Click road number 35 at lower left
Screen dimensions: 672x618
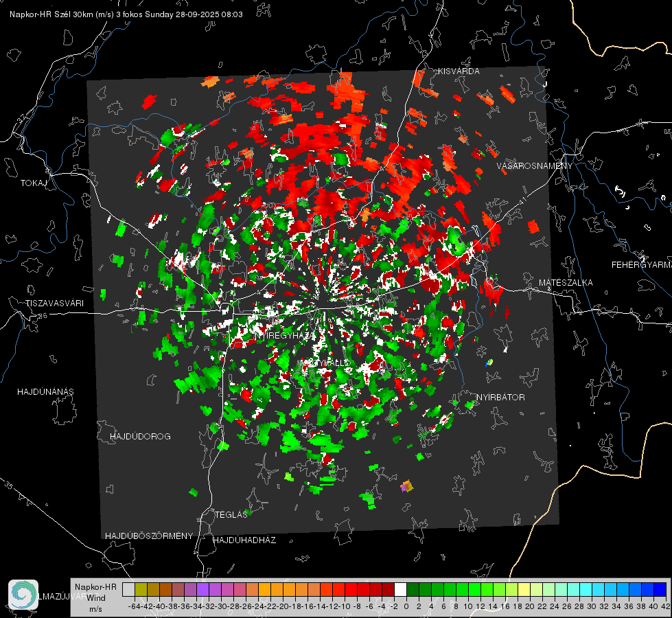pos(8,485)
